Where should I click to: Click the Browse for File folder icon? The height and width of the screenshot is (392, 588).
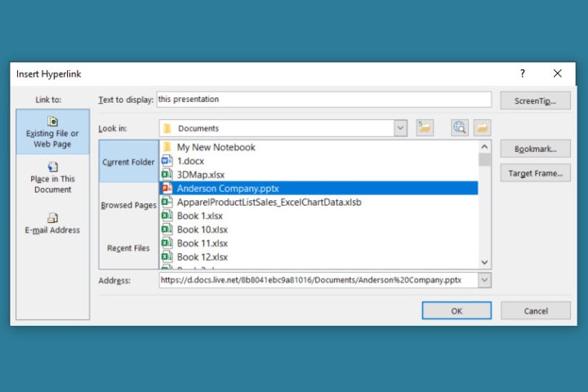482,127
